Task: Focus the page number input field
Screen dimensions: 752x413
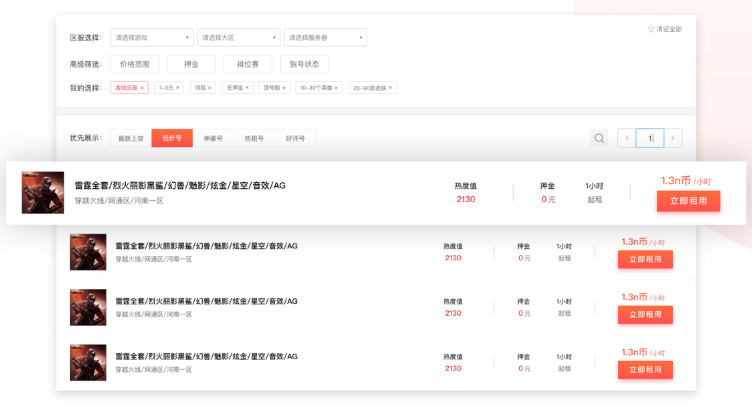Action: point(650,138)
